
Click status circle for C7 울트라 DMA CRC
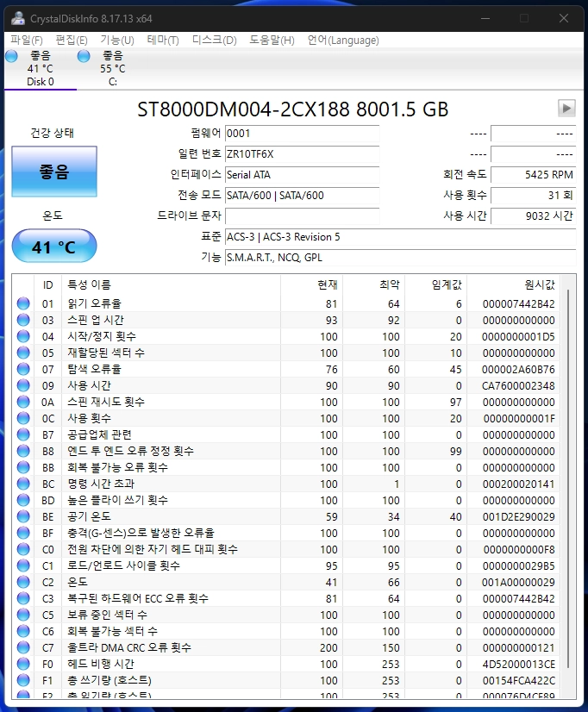23,647
